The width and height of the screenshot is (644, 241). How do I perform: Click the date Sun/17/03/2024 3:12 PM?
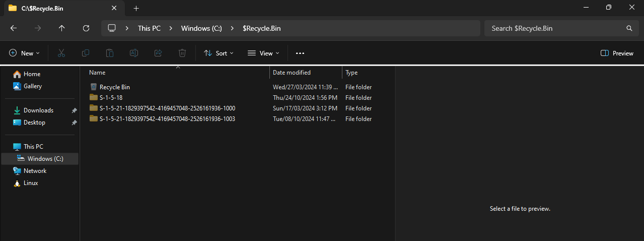pyautogui.click(x=305, y=108)
